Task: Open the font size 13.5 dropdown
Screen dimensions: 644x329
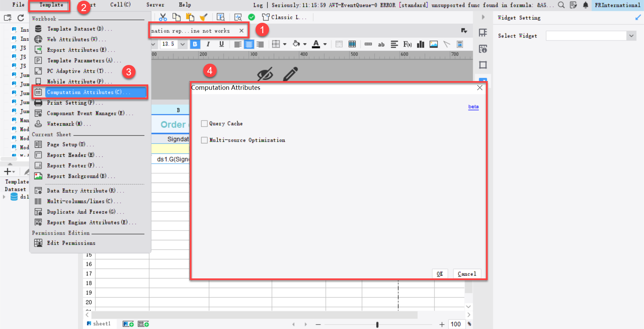Action: pyautogui.click(x=182, y=44)
